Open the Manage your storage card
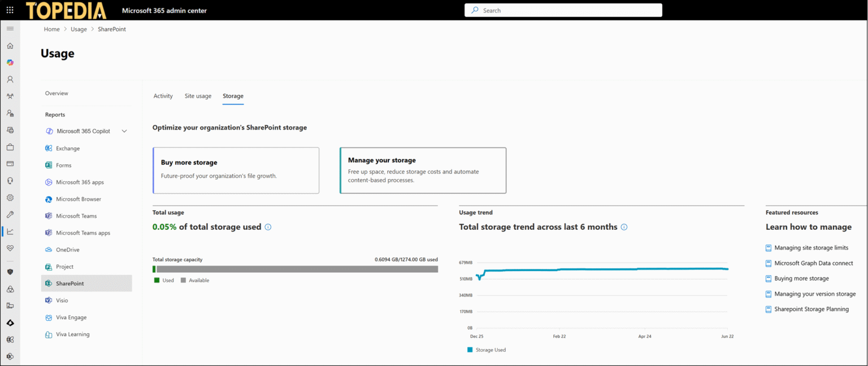 422,170
